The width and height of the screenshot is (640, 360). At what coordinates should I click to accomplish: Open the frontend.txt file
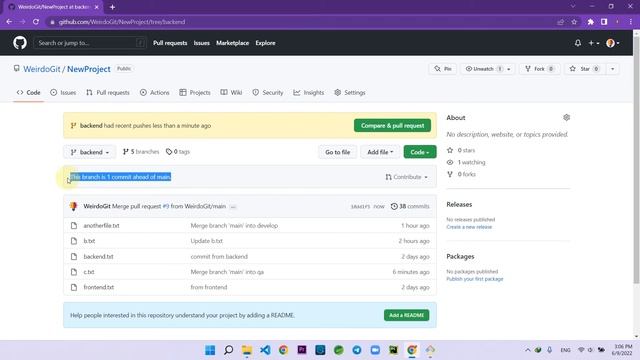pos(99,287)
